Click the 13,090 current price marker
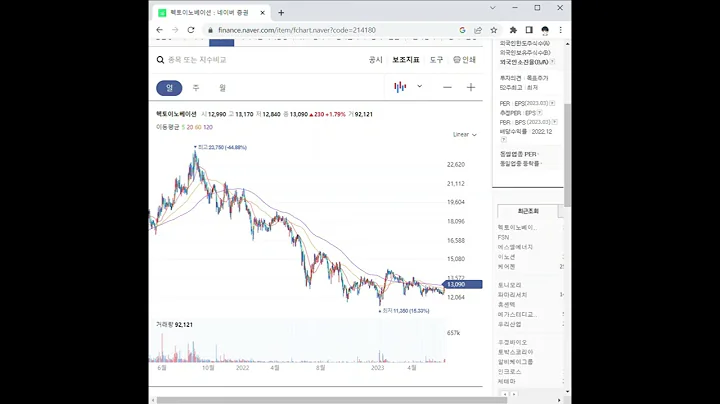Viewport: 720px width, 404px height. click(462, 285)
